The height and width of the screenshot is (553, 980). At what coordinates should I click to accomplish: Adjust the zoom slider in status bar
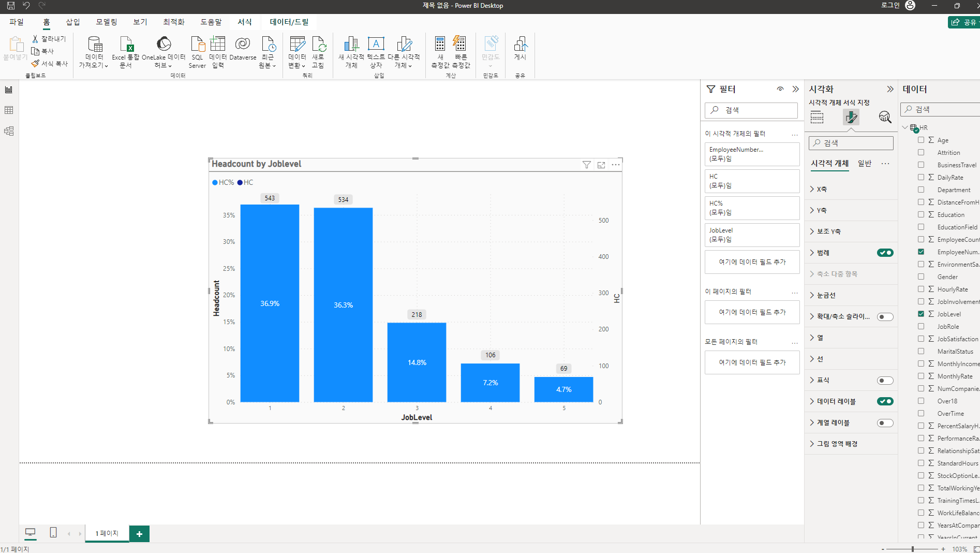click(913, 549)
